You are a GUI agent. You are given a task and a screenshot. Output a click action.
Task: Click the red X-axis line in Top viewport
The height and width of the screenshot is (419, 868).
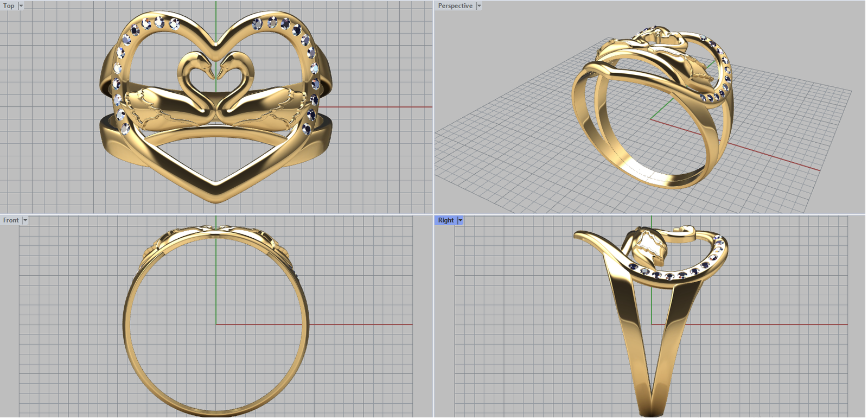point(380,107)
